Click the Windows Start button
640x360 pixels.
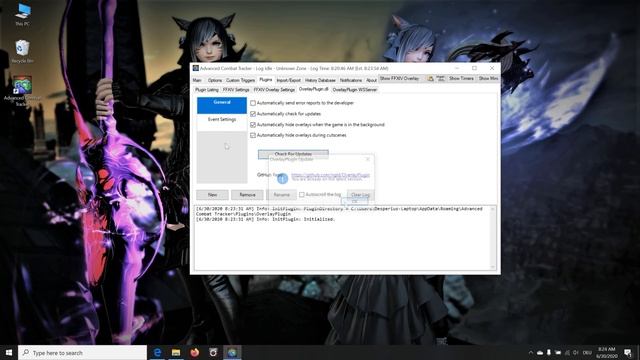coord(9,352)
